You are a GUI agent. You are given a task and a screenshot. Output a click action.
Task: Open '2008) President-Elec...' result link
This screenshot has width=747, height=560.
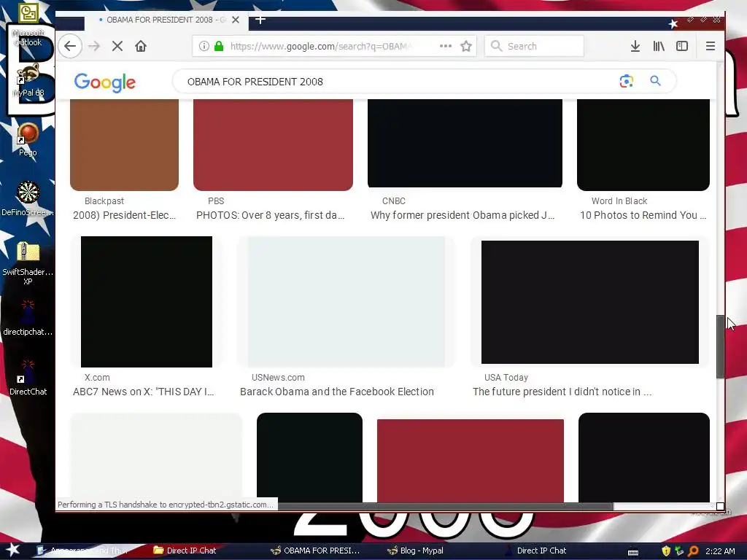click(124, 215)
